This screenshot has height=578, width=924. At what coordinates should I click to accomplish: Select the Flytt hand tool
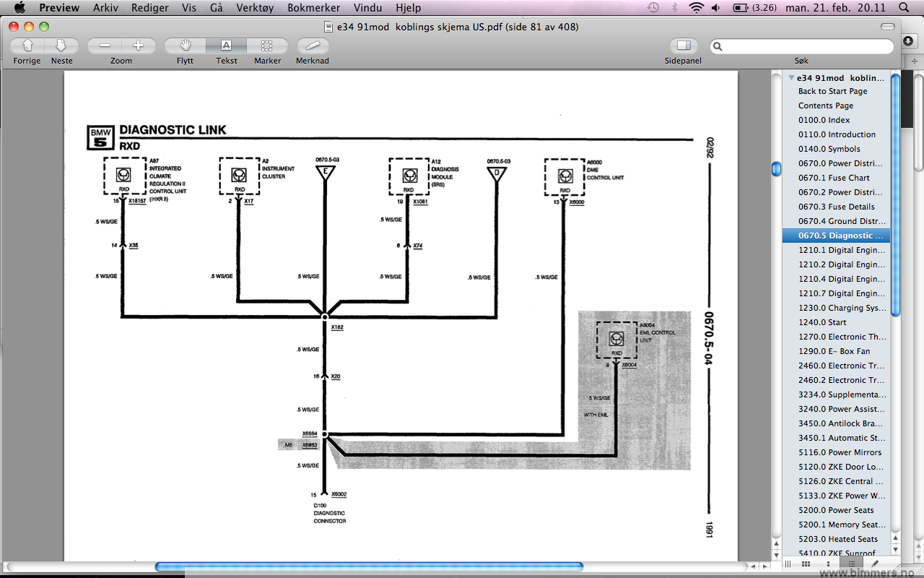coord(185,46)
